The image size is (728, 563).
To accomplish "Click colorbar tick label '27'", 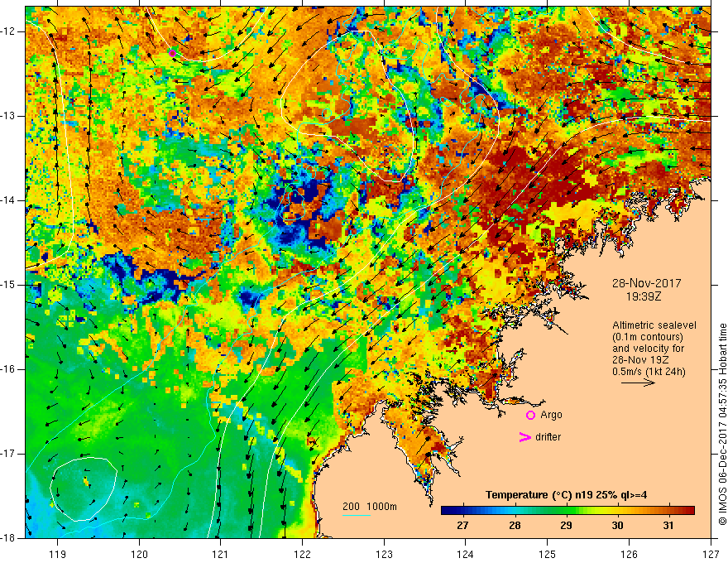I will pyautogui.click(x=462, y=526).
